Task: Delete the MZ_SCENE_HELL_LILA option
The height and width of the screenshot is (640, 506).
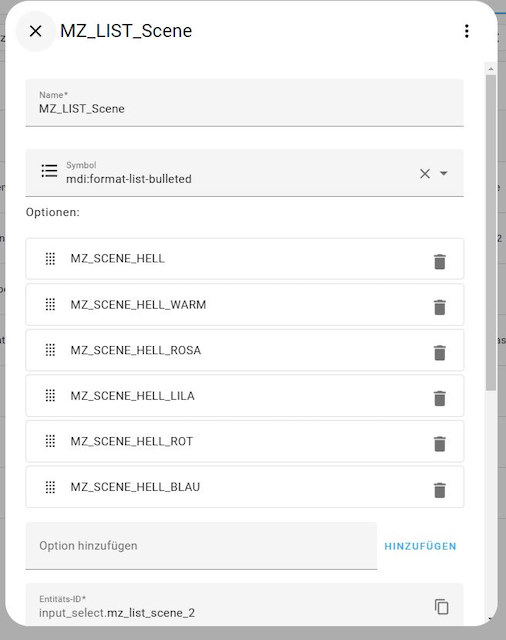Action: 439,399
